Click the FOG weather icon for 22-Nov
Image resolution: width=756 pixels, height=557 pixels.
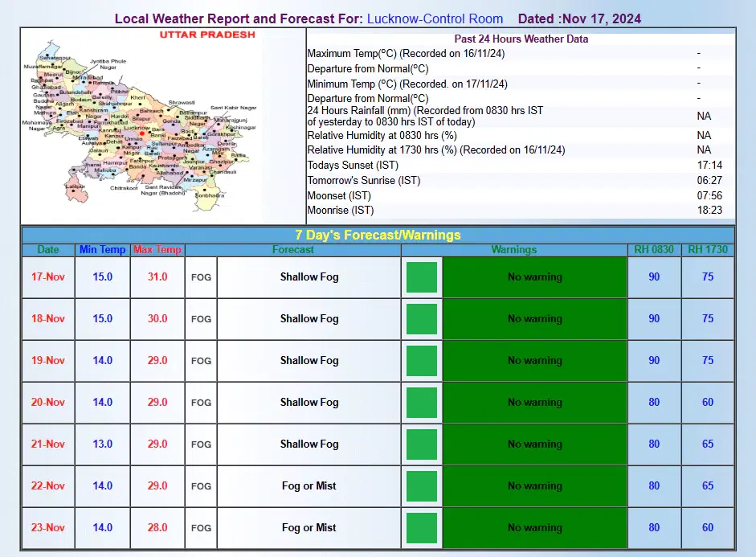tap(201, 486)
